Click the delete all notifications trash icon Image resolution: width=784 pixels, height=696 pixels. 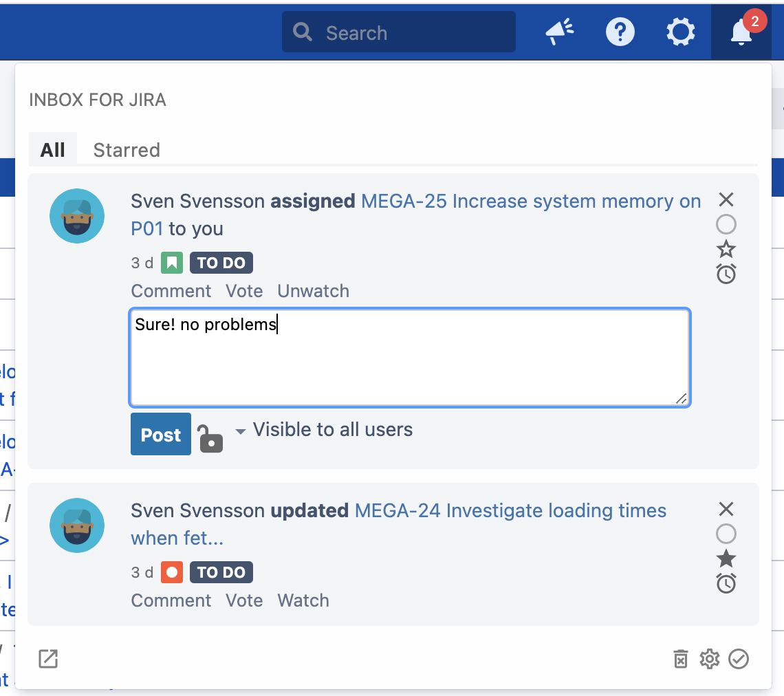pos(681,659)
